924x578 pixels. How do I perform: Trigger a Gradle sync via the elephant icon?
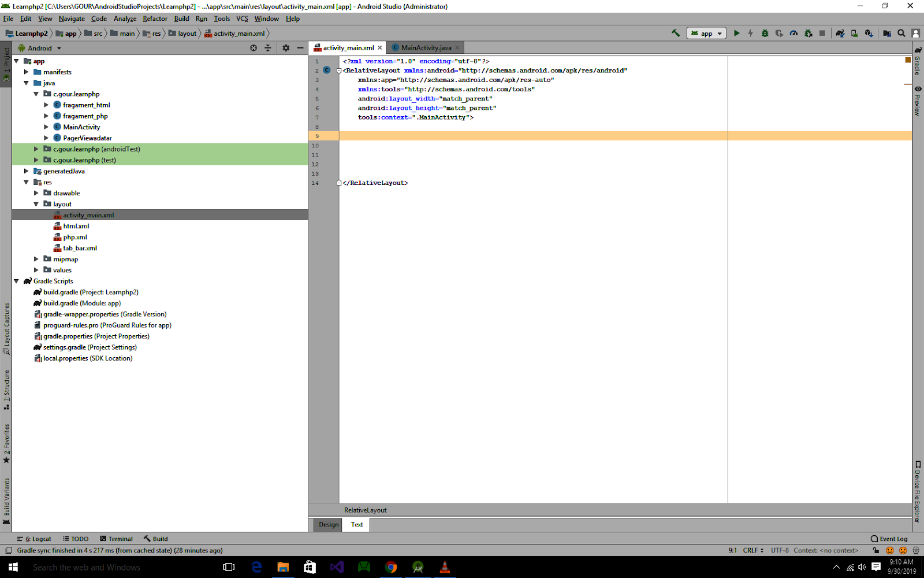pos(840,33)
